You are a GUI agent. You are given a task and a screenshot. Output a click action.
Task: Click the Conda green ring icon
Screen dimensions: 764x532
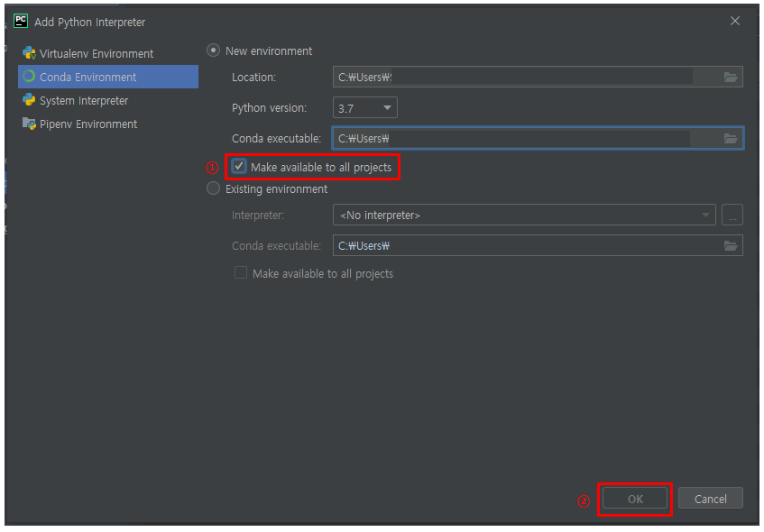29,77
